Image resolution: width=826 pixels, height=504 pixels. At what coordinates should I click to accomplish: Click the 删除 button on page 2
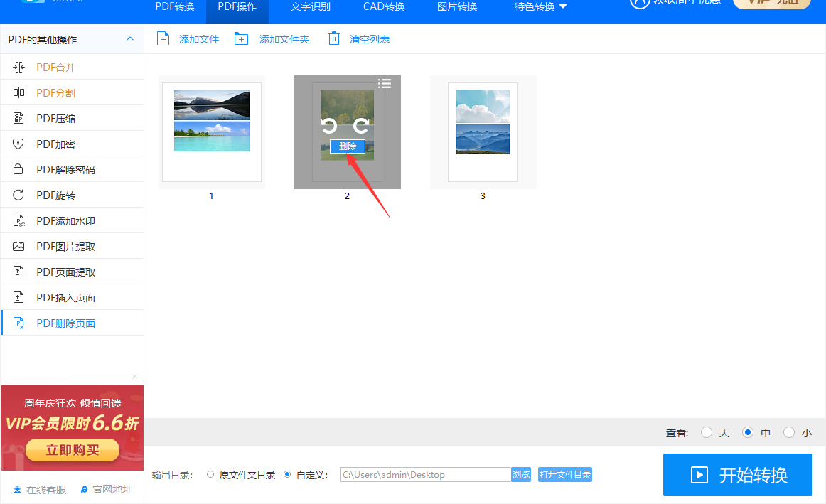pos(347,146)
